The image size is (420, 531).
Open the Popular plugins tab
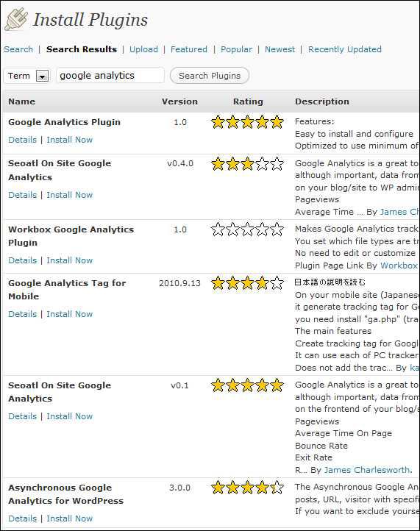(x=236, y=49)
